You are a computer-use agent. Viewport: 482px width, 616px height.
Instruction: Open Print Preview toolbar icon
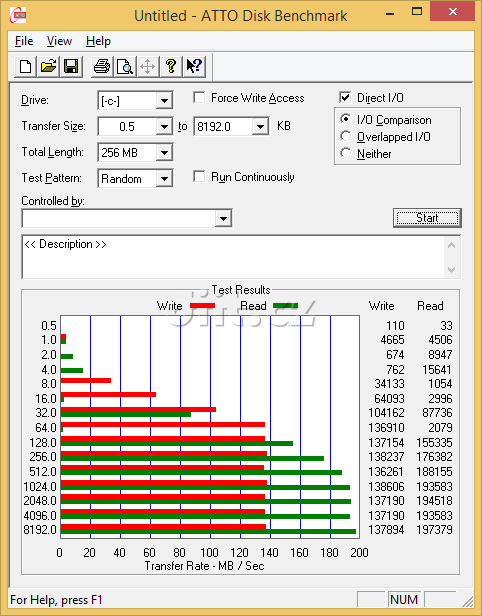pyautogui.click(x=125, y=66)
